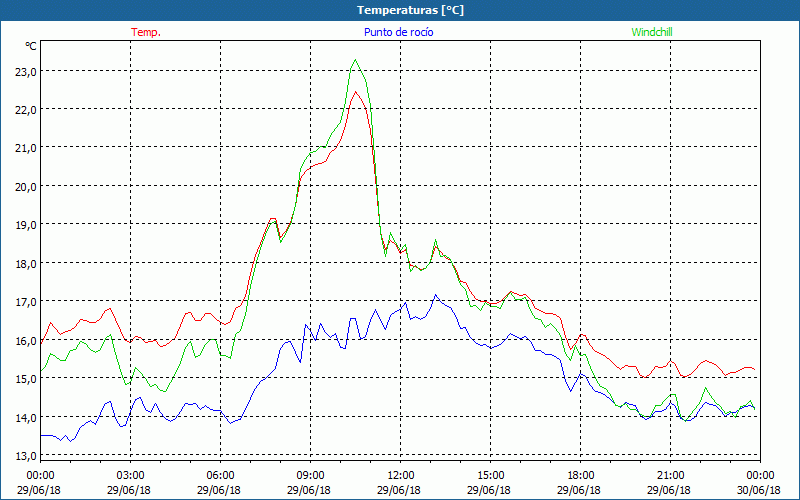Click the 06:00 time axis label
This screenshot has width=800, height=500.
click(x=220, y=476)
